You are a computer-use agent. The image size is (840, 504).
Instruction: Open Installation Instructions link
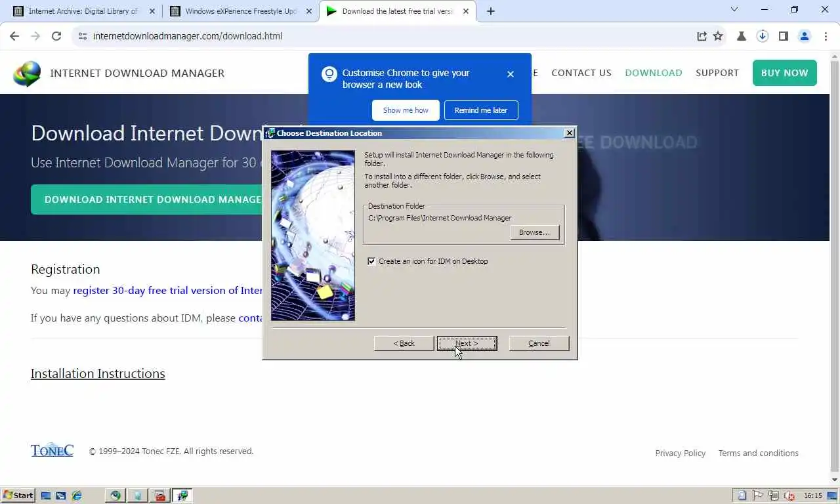pyautogui.click(x=98, y=373)
